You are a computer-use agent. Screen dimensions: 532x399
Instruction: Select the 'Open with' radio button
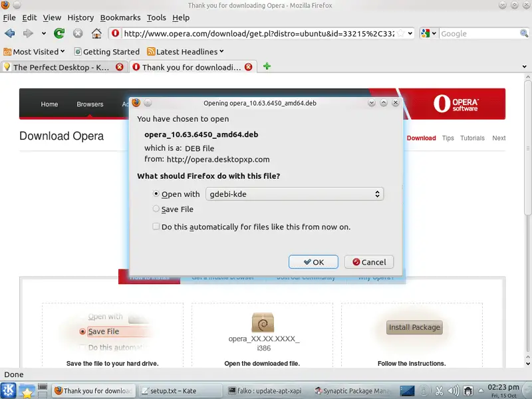[156, 194]
